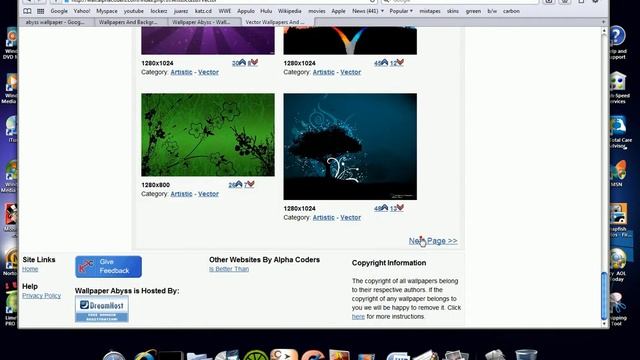Open the WWE bookmark
Screen dimensions: 640x360
tap(224, 11)
